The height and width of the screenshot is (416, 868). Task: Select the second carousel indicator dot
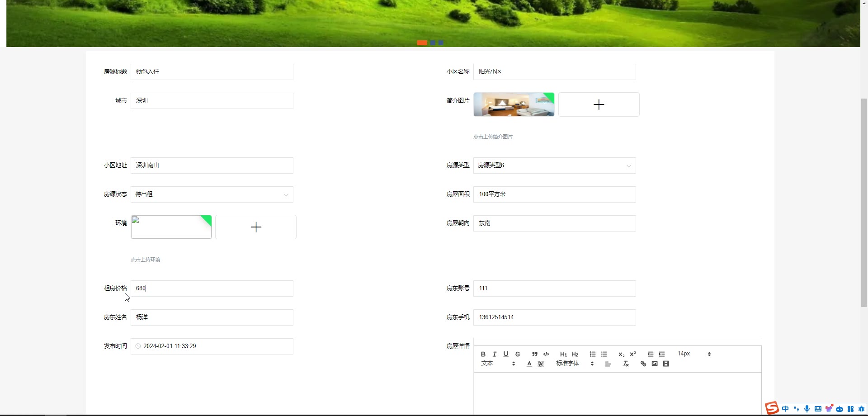click(433, 43)
